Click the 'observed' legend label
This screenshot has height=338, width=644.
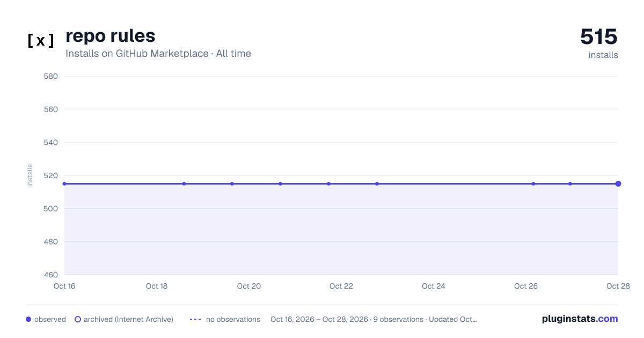pyautogui.click(x=50, y=319)
